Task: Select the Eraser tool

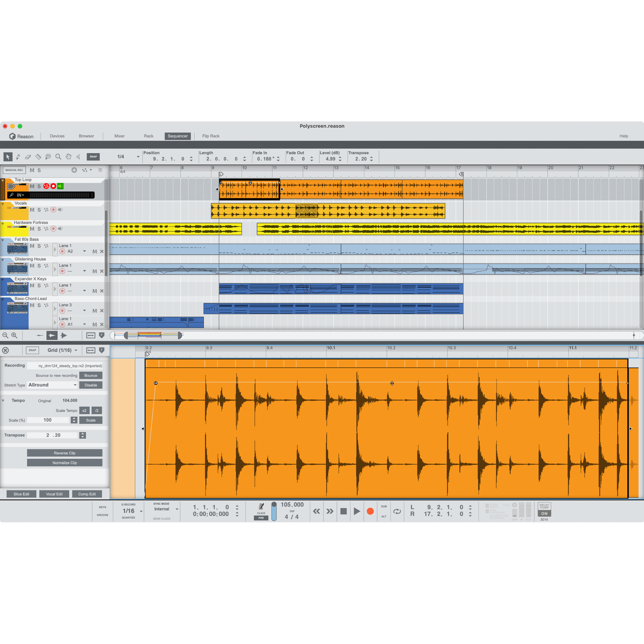Action: click(x=28, y=157)
